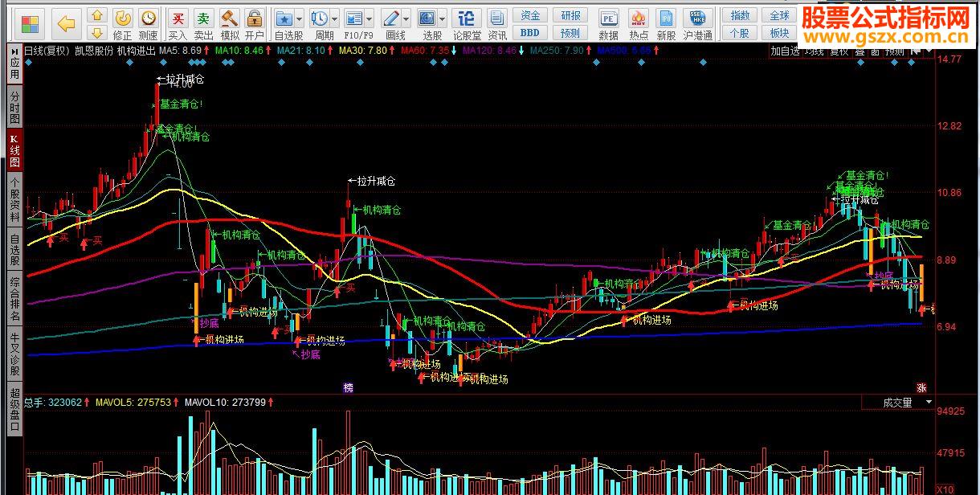
Task: Click the BBD toolbar button
Action: coord(530,33)
